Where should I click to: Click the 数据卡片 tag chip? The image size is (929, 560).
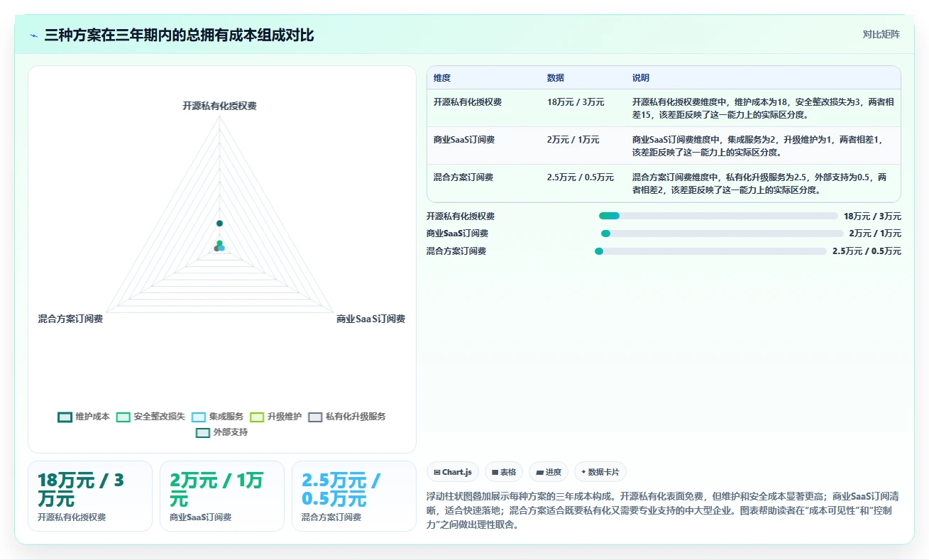click(x=600, y=472)
